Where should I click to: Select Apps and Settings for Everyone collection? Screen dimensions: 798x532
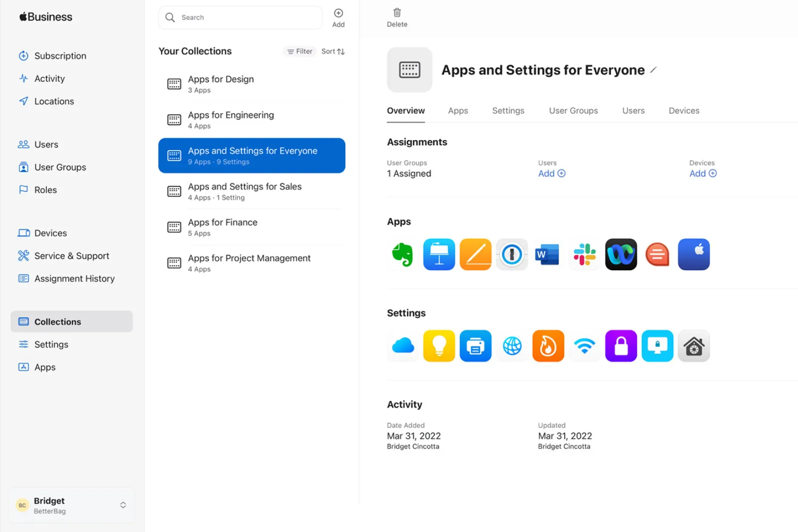pyautogui.click(x=252, y=156)
